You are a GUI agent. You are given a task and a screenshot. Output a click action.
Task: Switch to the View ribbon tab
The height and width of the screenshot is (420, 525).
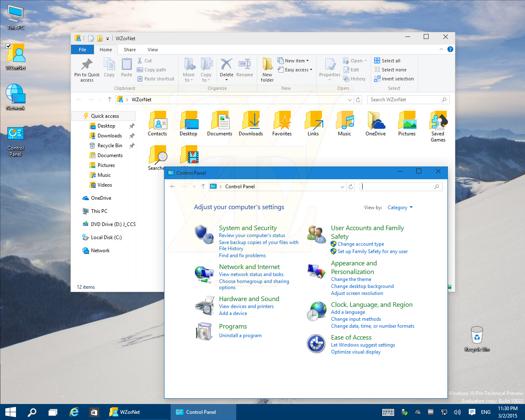(x=153, y=50)
